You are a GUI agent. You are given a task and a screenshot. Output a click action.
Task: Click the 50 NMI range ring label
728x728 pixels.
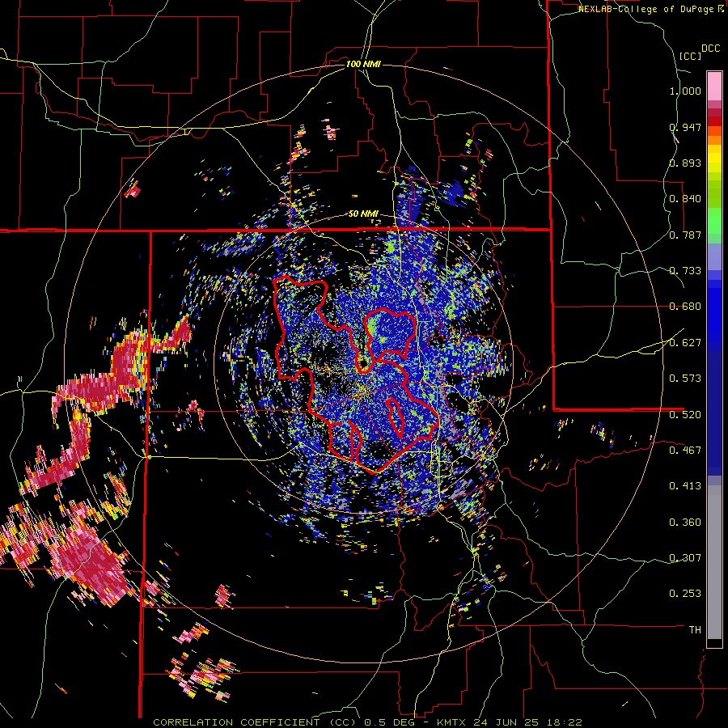[x=363, y=214]
